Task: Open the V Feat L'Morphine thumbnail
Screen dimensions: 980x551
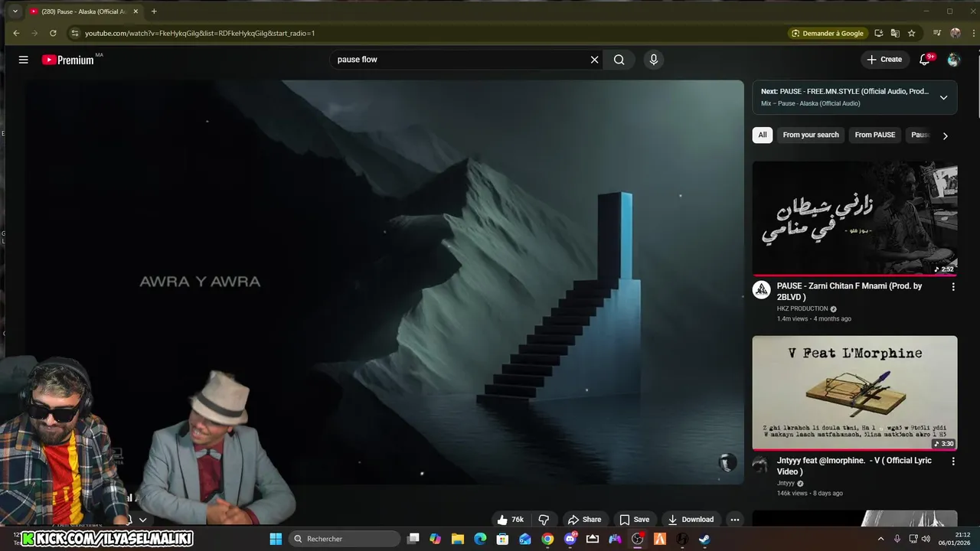Action: click(854, 393)
